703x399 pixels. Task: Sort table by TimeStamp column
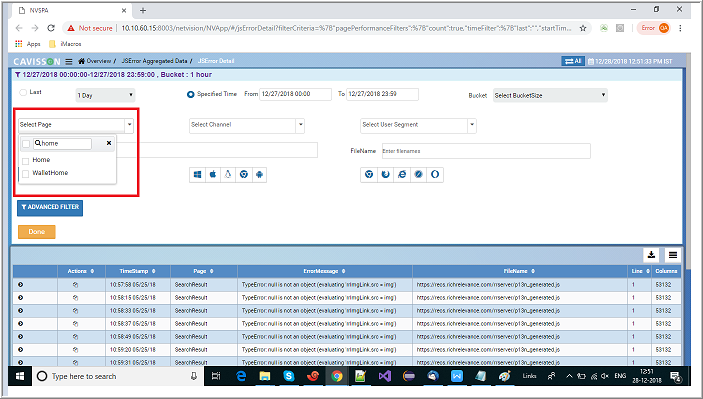pyautogui.click(x=137, y=271)
